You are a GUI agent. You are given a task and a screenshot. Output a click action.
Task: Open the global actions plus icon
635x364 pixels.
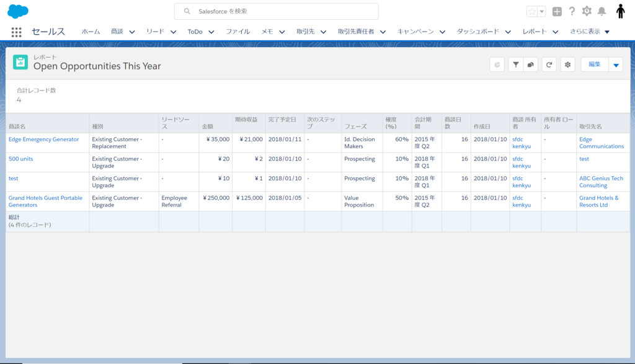point(557,11)
